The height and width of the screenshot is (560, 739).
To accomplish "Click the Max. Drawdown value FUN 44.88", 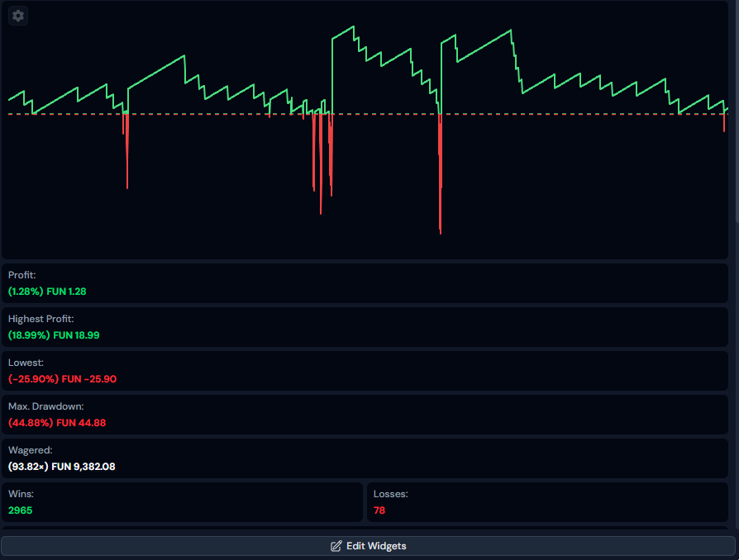I will (57, 423).
